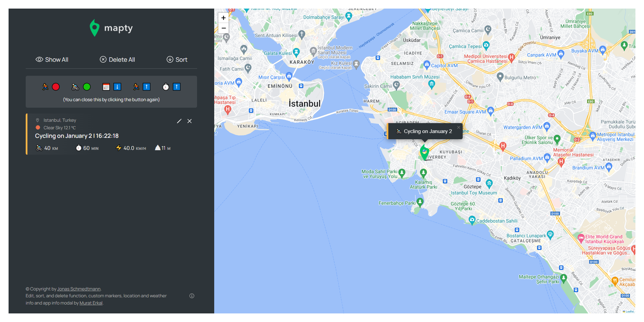Sort by cycling type (green circle)
The width and height of the screenshot is (644, 322).
tap(87, 87)
